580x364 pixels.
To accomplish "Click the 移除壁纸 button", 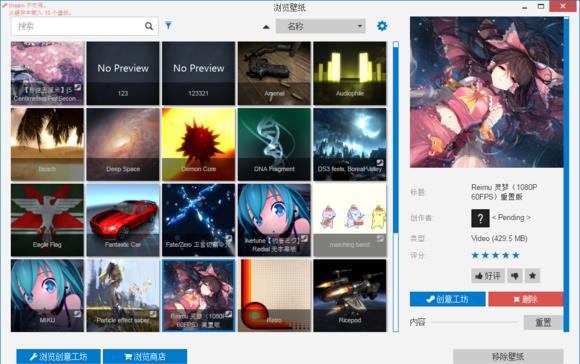I will [508, 357].
